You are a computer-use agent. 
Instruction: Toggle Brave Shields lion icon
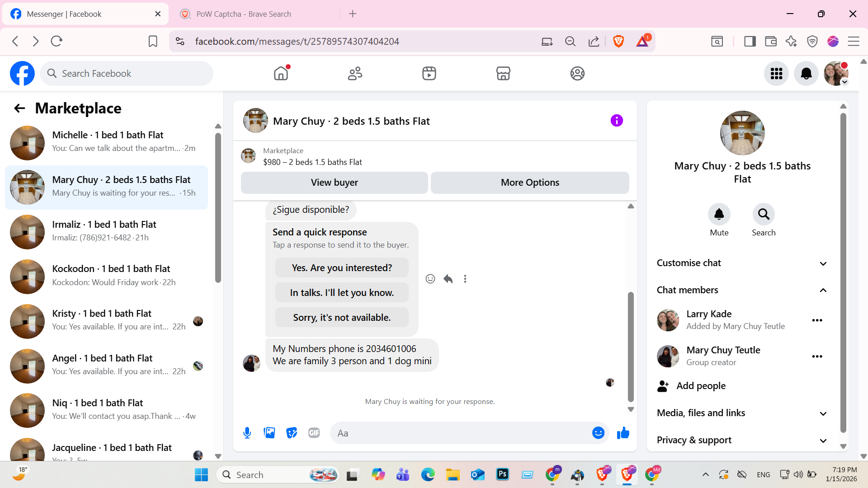pyautogui.click(x=618, y=41)
